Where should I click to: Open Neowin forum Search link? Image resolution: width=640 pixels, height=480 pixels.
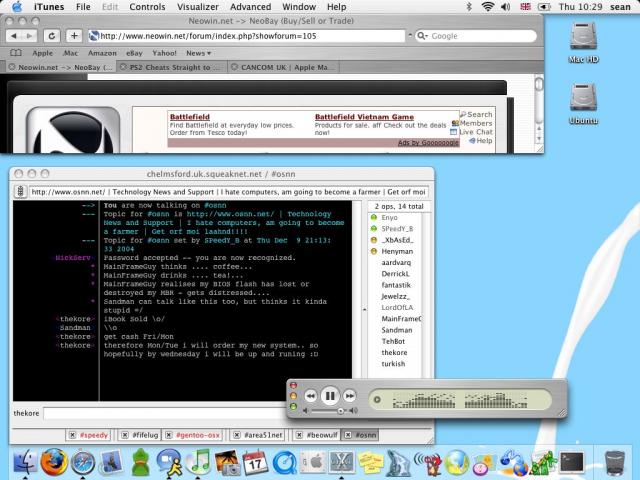point(479,115)
